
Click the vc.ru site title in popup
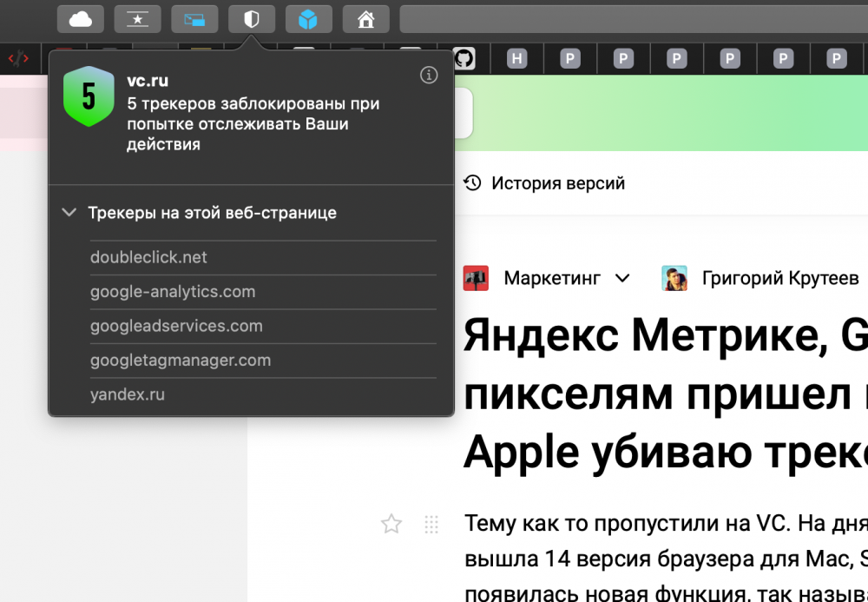point(148,81)
